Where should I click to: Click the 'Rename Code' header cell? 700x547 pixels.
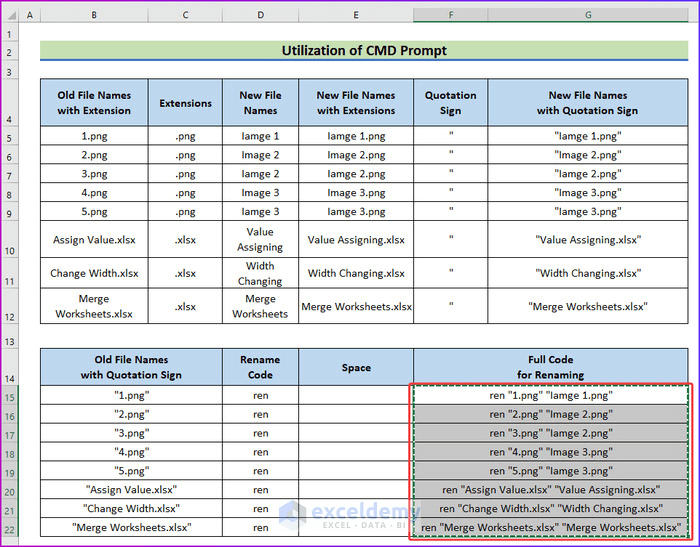click(260, 367)
